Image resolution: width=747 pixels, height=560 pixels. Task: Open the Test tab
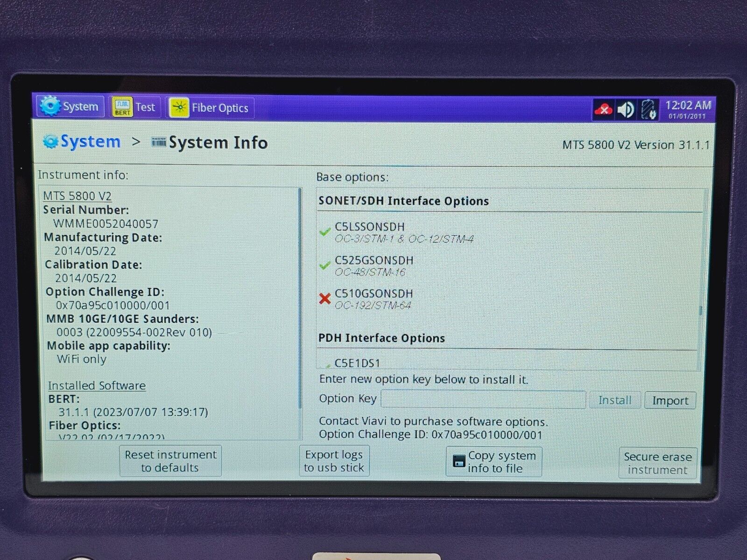coord(135,107)
